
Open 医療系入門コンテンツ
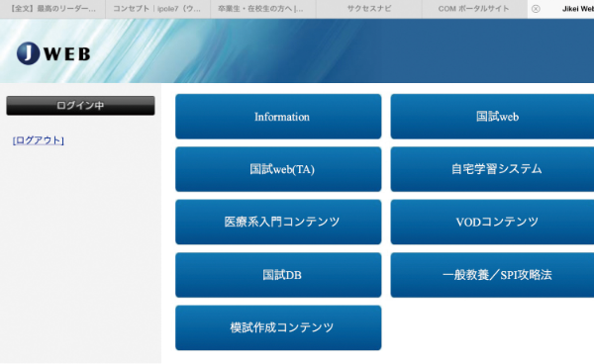[x=278, y=223]
